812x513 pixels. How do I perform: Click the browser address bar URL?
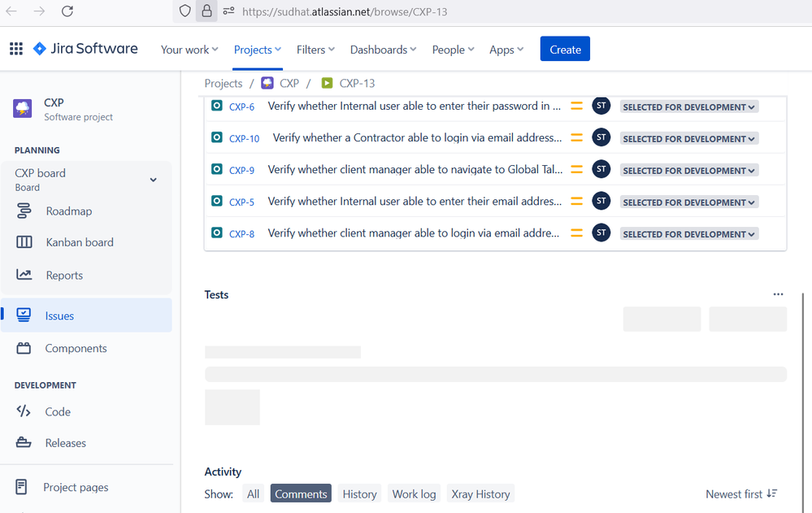tap(345, 11)
